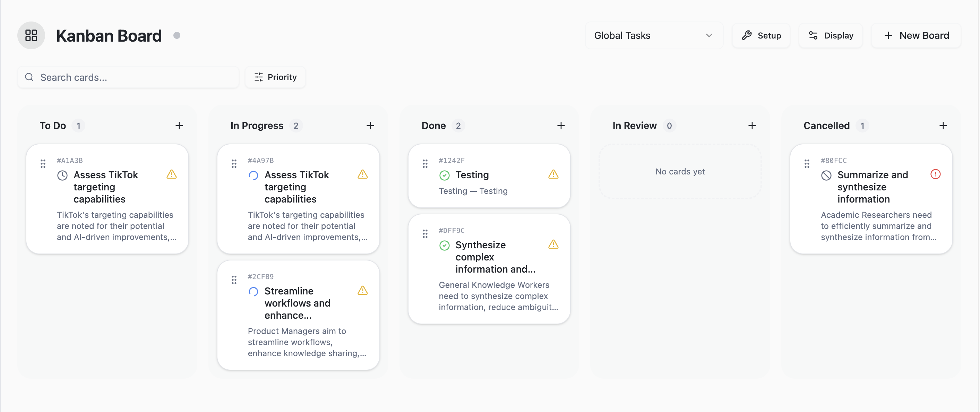Open the Setup panel
This screenshot has height=412, width=980.
pos(761,35)
